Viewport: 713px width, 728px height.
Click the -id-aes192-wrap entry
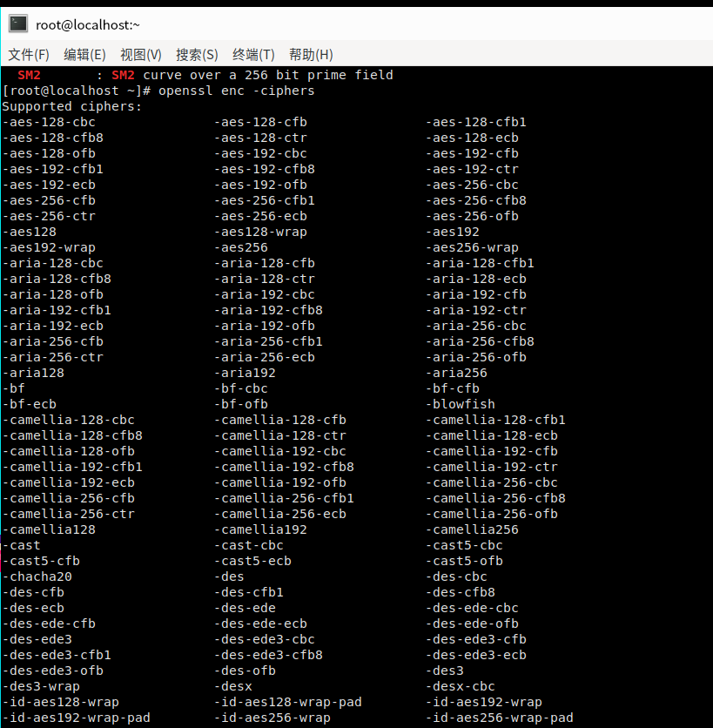[x=484, y=703]
